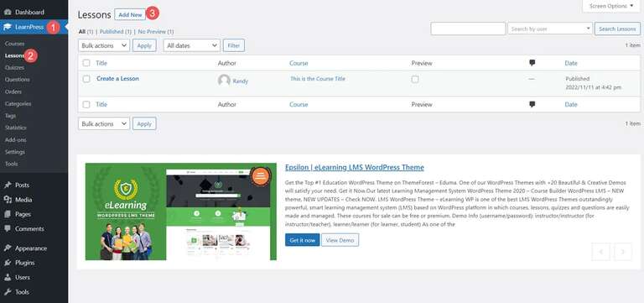Toggle Preview checkbox for Create a Lesson
The width and height of the screenshot is (644, 303).
tap(415, 80)
